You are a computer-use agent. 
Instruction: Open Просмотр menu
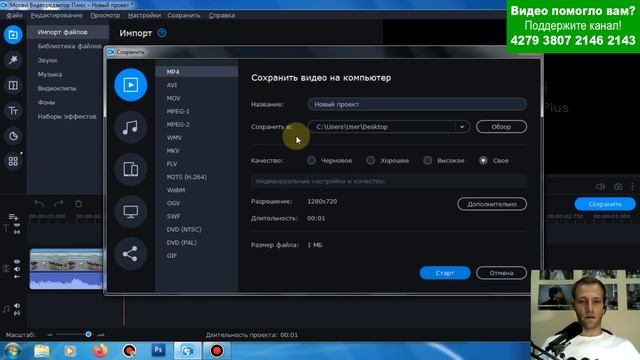point(105,15)
